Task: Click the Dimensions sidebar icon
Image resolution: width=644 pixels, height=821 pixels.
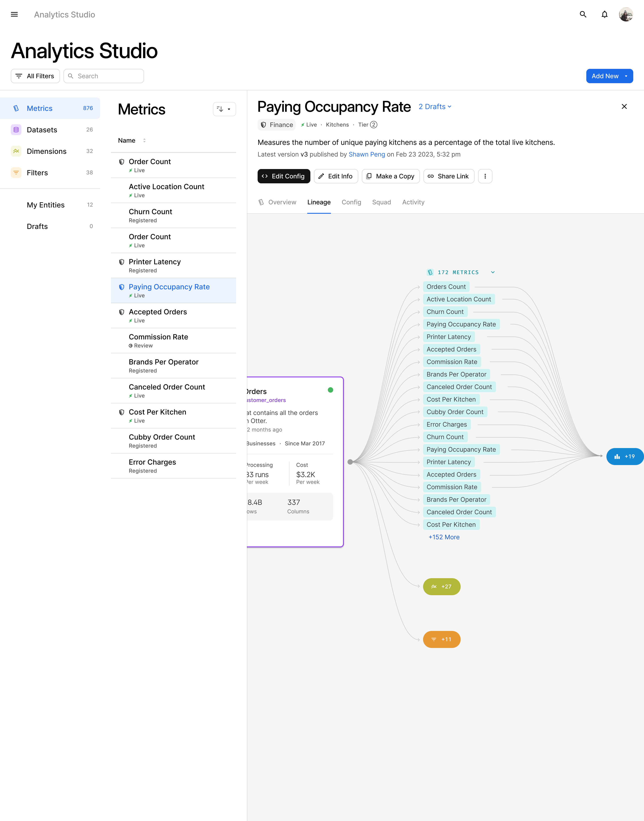Action: 16,151
